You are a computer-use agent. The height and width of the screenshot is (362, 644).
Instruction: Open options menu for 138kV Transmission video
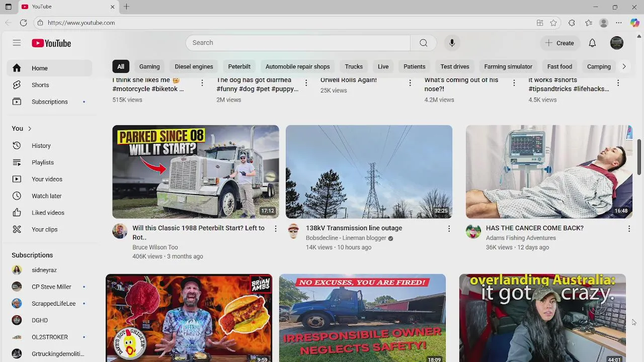[449, 228]
